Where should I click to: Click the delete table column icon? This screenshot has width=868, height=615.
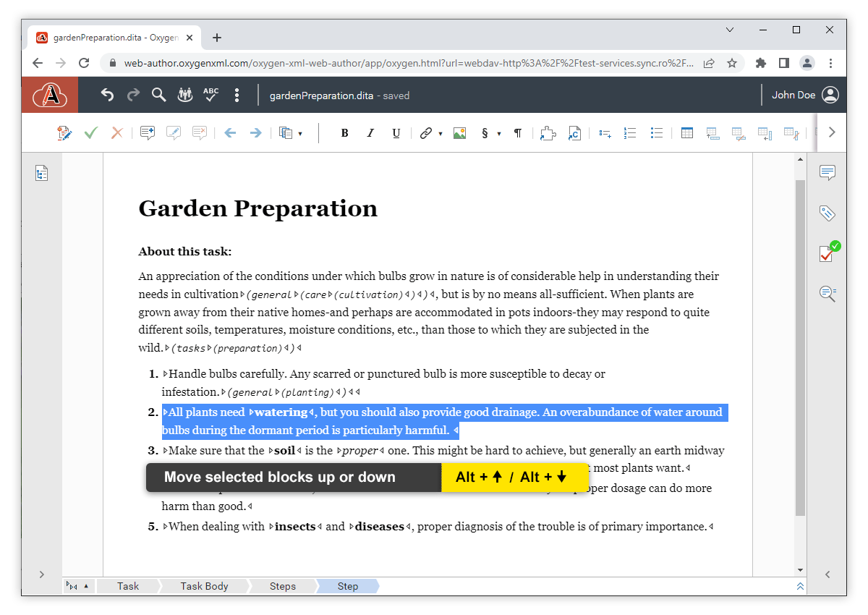[791, 133]
